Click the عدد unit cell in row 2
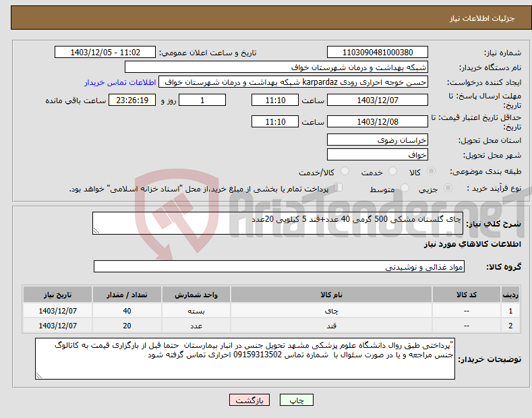532x418 pixels. (196, 326)
